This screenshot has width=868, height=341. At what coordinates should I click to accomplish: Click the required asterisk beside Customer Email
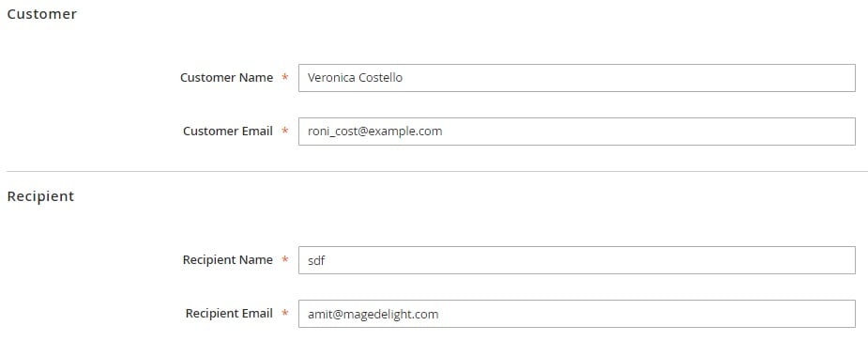285,131
